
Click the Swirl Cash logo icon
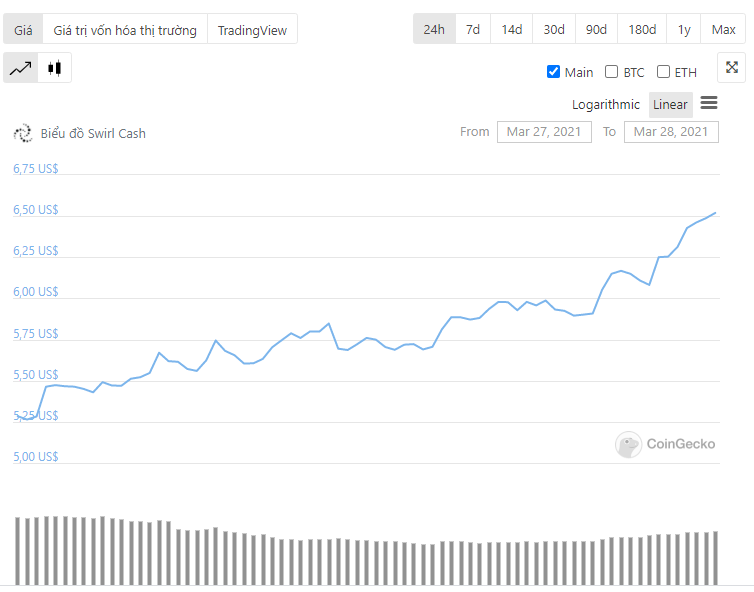pos(23,133)
